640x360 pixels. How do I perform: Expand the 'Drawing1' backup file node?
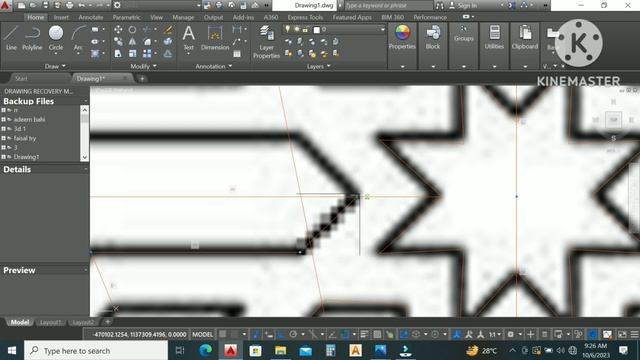click(3, 157)
